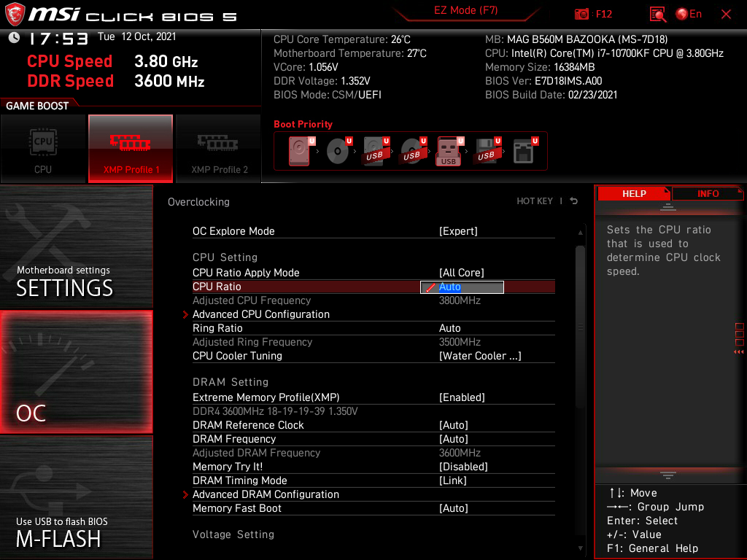
Task: Take a screenshot with the F12 camera icon
Action: [x=581, y=15]
